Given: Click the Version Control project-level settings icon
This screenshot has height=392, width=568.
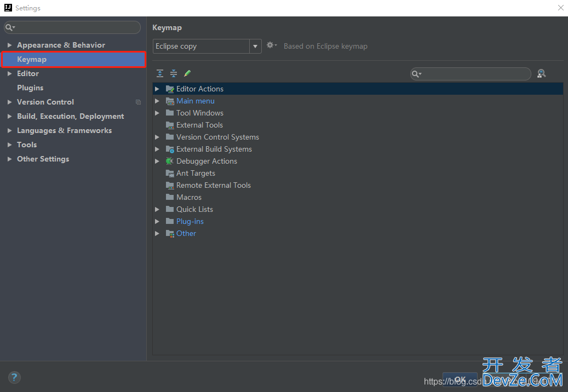Looking at the screenshot, I should point(138,102).
